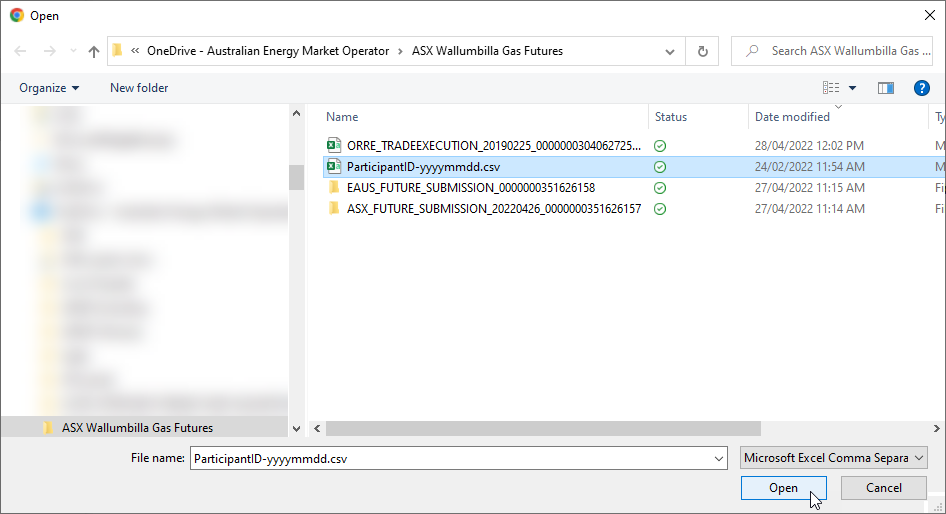Click the Help question mark icon
Screen dimensions: 946x514
922,88
